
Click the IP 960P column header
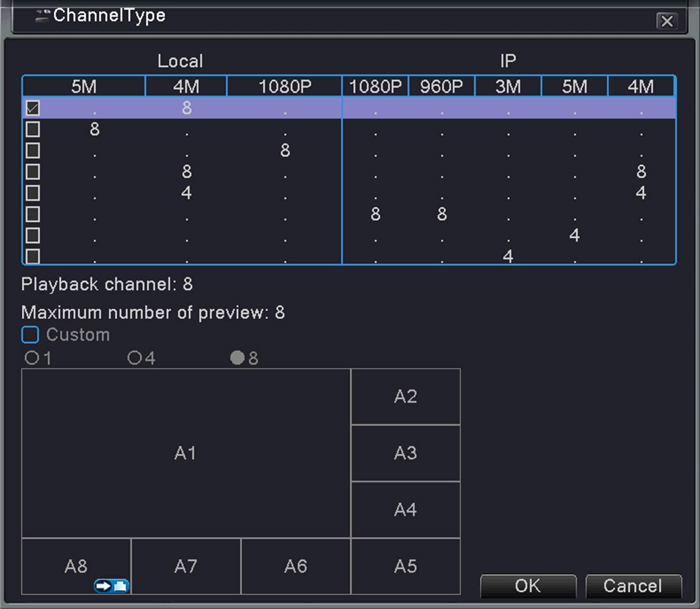[442, 86]
